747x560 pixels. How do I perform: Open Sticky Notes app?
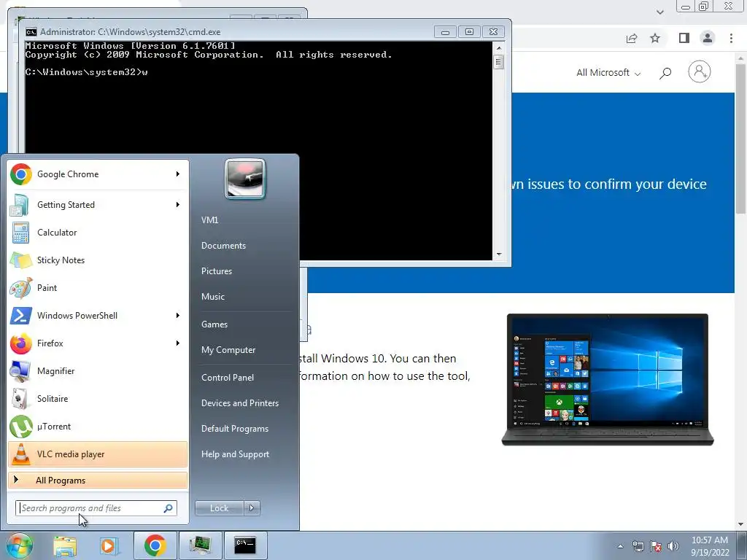tap(98, 260)
